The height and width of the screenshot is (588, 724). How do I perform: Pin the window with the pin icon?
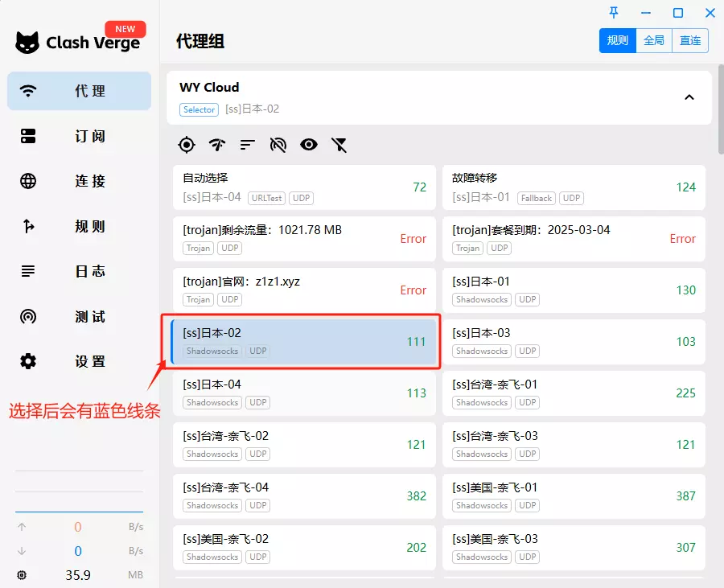(x=614, y=13)
